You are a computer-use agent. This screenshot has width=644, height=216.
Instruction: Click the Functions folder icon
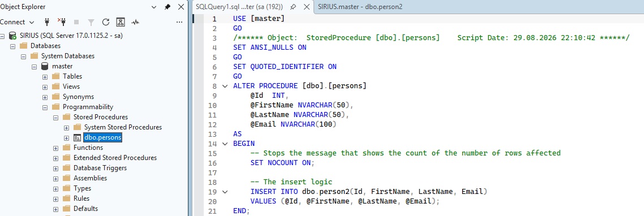pyautogui.click(x=67, y=148)
